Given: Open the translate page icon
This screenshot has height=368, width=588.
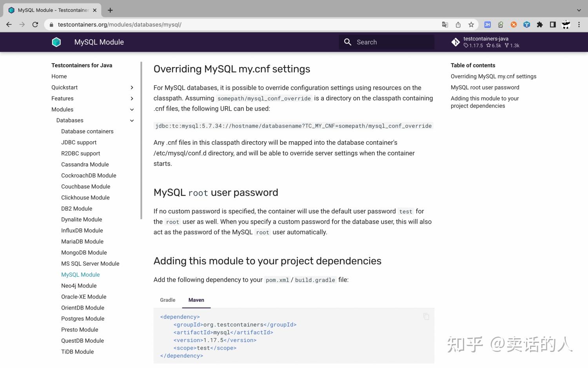Looking at the screenshot, I should 445,25.
